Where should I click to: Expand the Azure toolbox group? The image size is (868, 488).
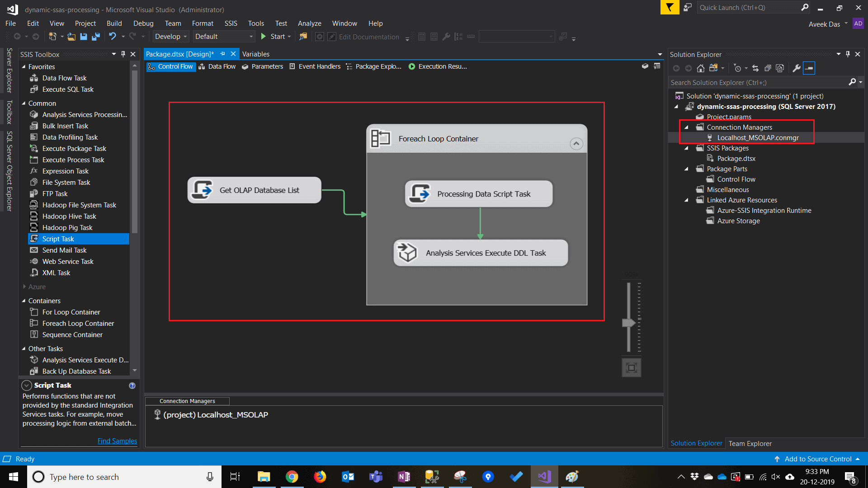pyautogui.click(x=24, y=286)
